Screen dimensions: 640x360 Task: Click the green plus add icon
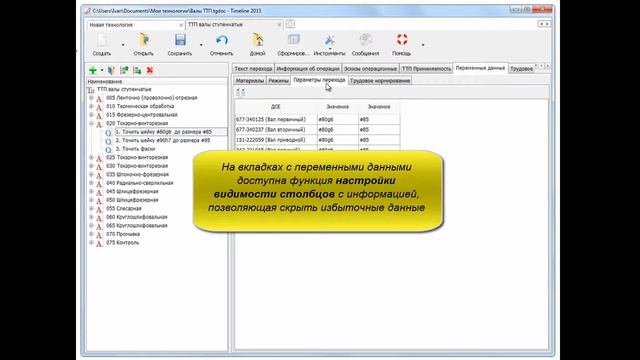(x=93, y=70)
